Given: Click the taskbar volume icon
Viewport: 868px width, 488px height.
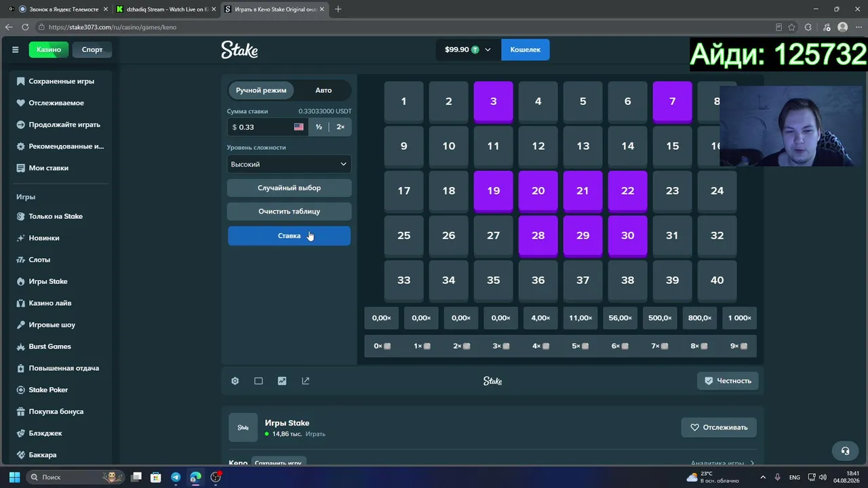Looking at the screenshot, I should pyautogui.click(x=823, y=477).
